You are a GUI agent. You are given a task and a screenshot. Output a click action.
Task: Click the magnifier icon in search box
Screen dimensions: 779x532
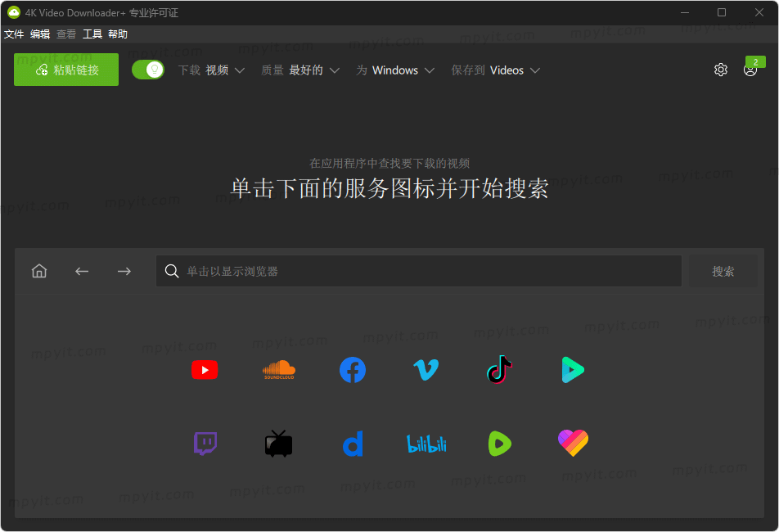(x=172, y=271)
